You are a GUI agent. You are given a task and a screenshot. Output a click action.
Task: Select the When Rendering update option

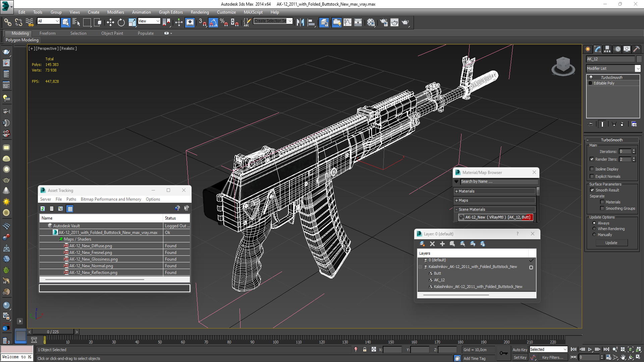(594, 229)
